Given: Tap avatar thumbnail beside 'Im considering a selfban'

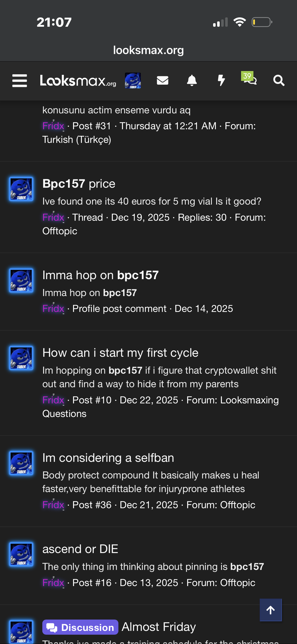Looking at the screenshot, I should point(21,463).
